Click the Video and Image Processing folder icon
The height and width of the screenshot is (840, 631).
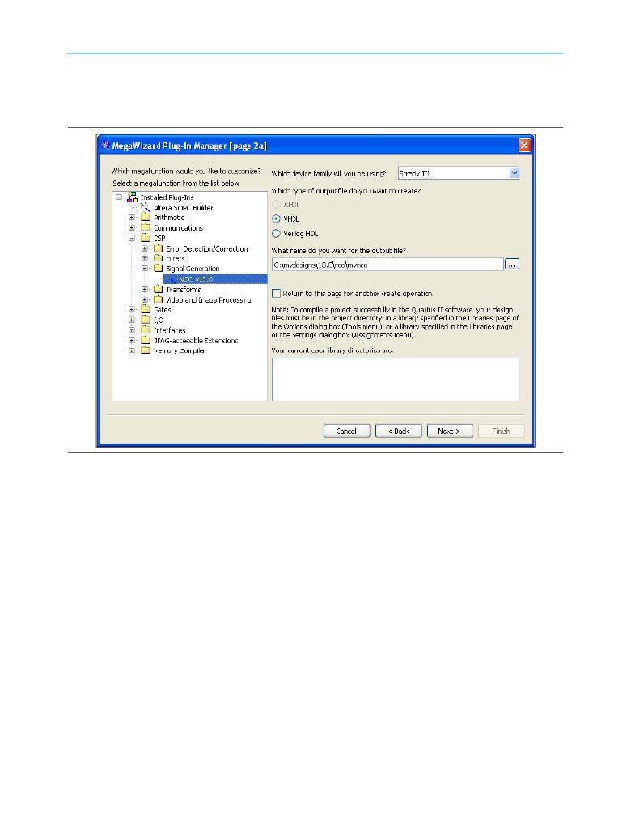[158, 299]
